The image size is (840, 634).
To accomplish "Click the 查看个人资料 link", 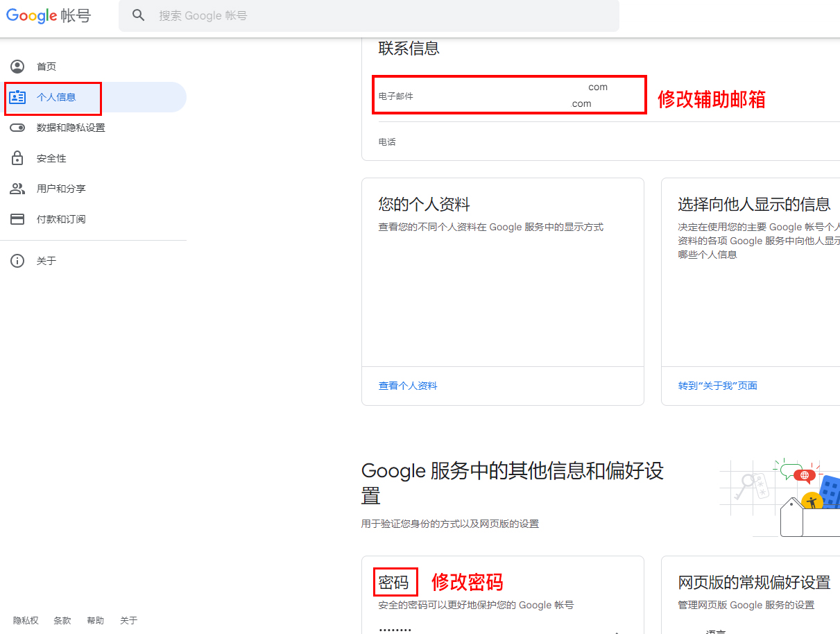I will pyautogui.click(x=408, y=386).
